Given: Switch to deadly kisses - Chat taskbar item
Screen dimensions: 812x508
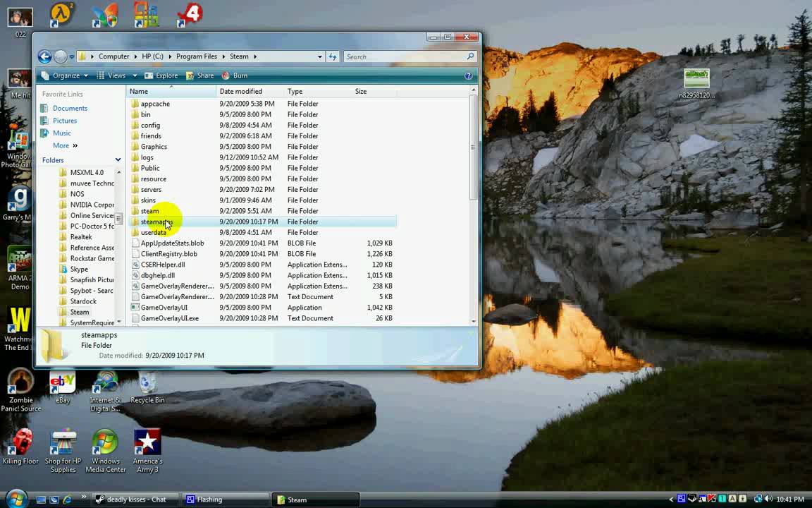Looking at the screenshot, I should (x=135, y=500).
